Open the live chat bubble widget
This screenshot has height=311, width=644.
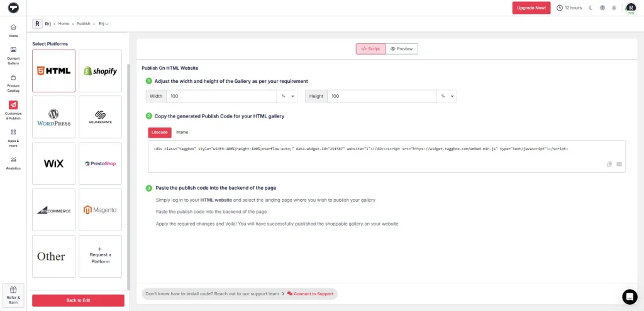point(630,297)
